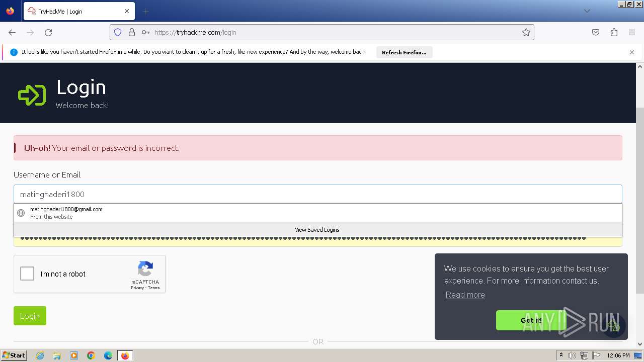
Task: Click the Refresh Firefox button
Action: tap(404, 52)
